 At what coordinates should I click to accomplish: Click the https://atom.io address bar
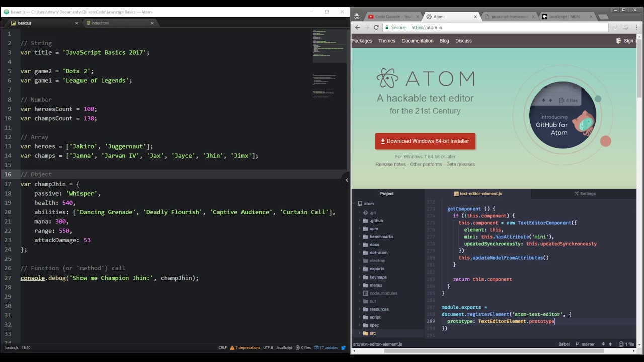tap(496, 28)
